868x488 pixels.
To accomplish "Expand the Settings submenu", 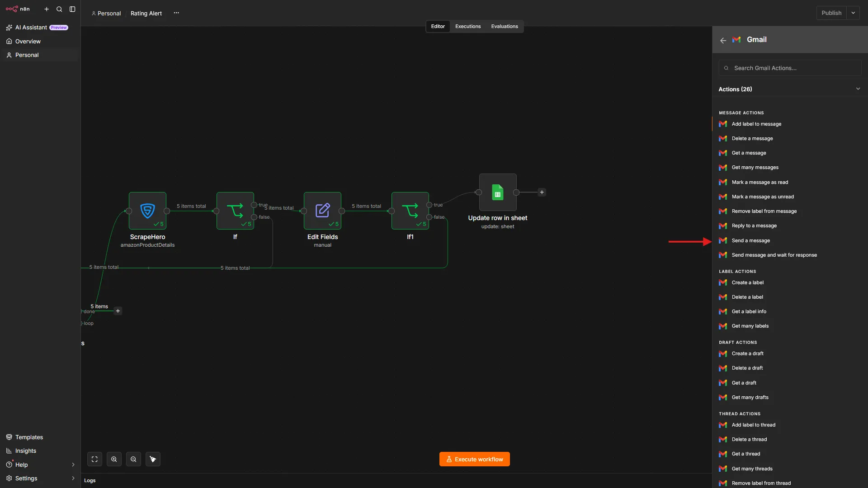I will pyautogui.click(x=73, y=478).
